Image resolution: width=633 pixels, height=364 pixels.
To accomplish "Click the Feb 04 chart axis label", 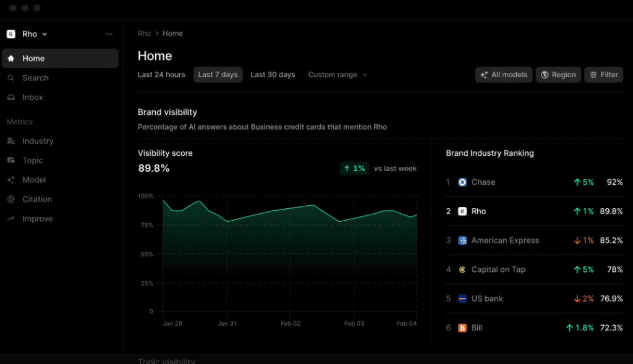I will 407,323.
